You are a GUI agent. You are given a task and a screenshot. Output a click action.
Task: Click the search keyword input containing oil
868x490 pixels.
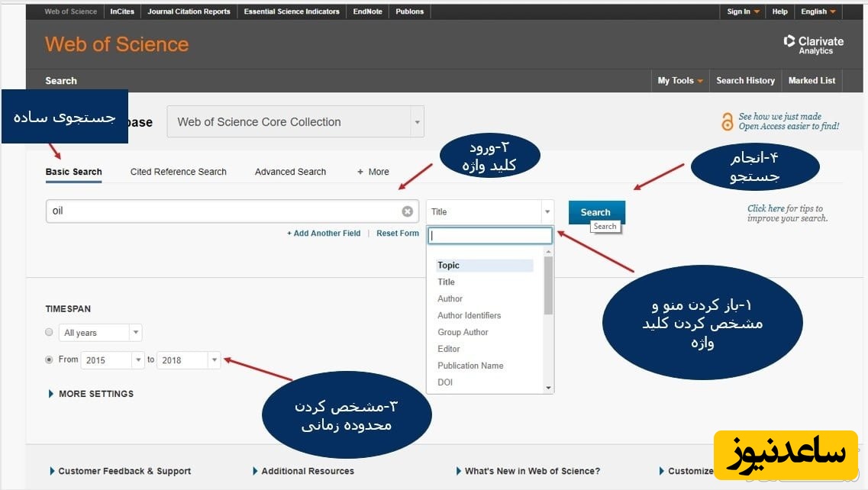click(x=221, y=211)
